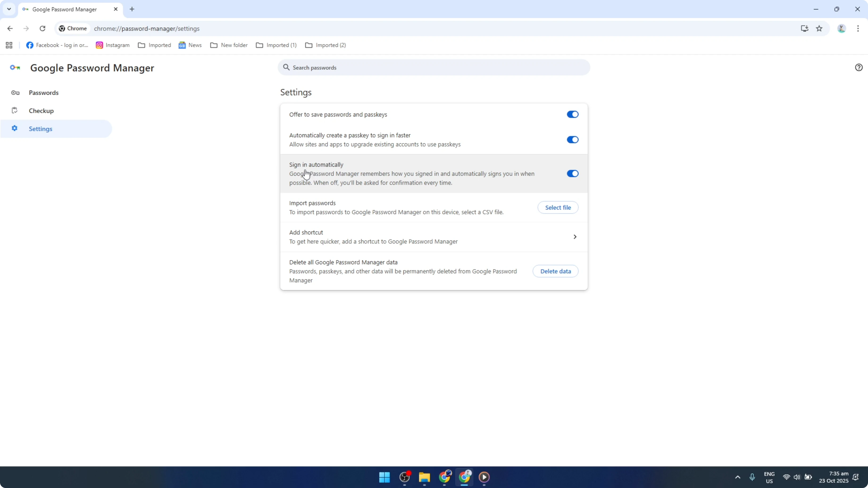This screenshot has height=488, width=868.
Task: Click the battery status tray icon
Action: pyautogui.click(x=808, y=477)
